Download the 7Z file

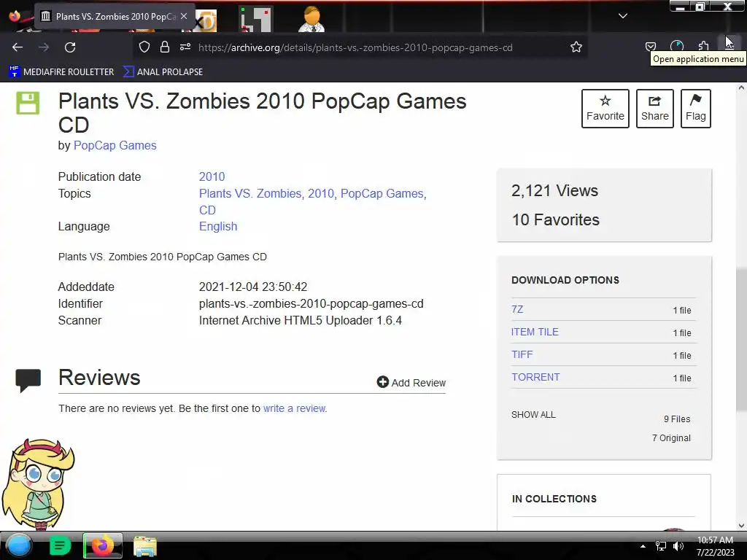(x=517, y=309)
